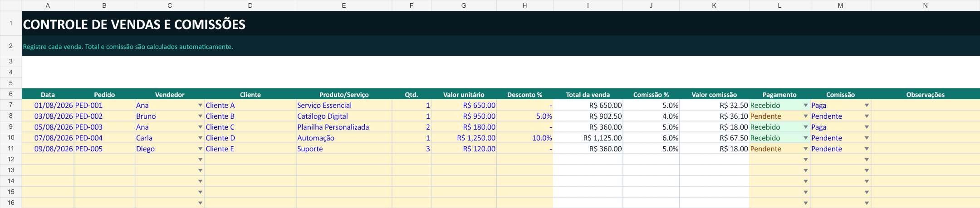
Task: Select commission value 'R$ 67.50'
Action: tap(714, 138)
